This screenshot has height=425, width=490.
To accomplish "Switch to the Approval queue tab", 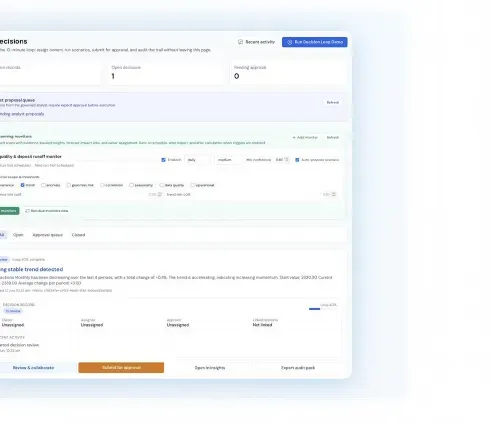I will click(48, 235).
